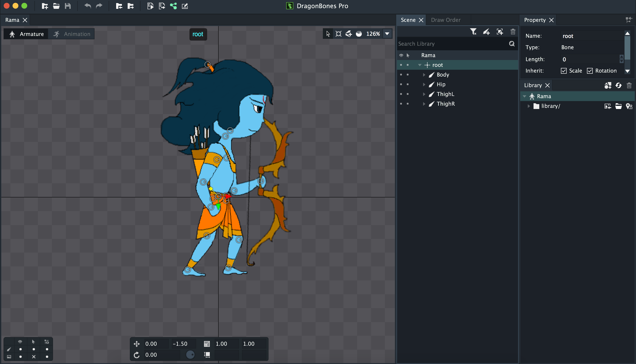Click the New Project folder-plus icon
The image size is (636, 364).
[45, 6]
